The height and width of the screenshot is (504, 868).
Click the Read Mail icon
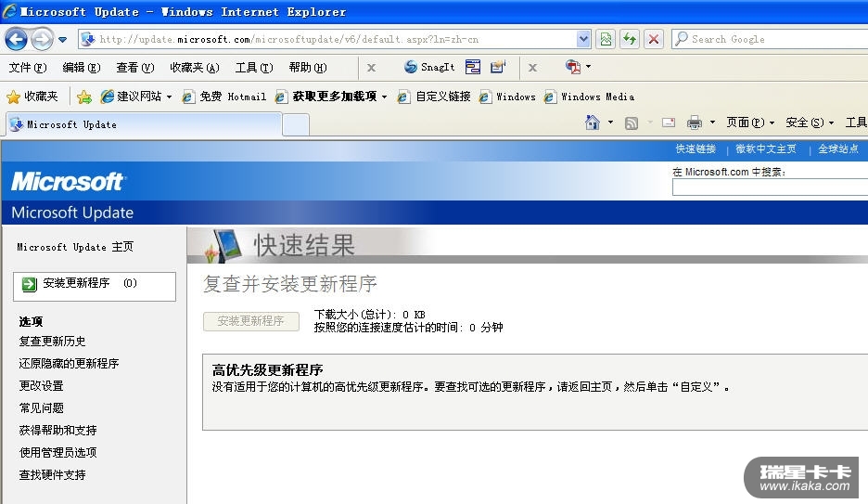pyautogui.click(x=669, y=123)
